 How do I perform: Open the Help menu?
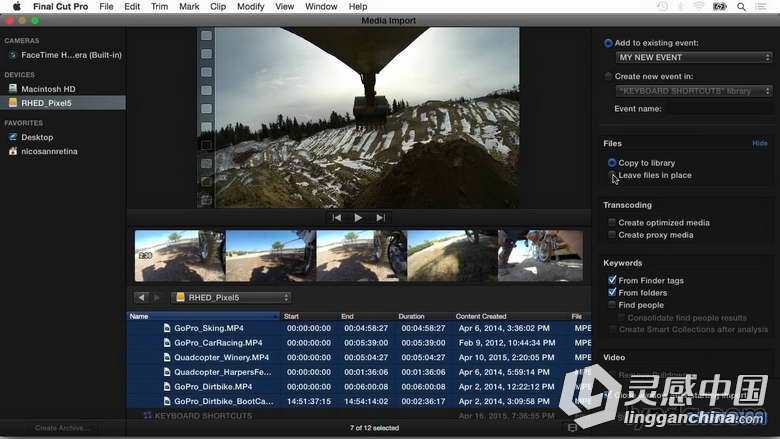point(358,6)
